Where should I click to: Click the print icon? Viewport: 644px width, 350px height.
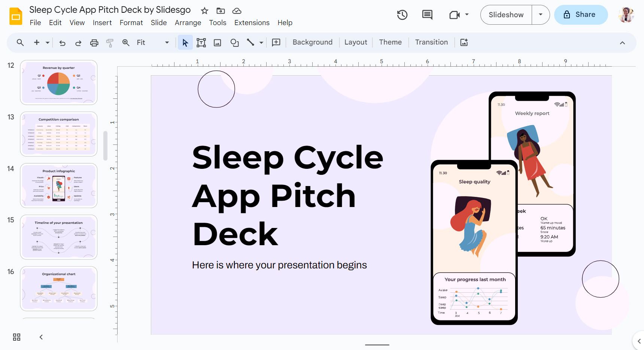point(94,43)
